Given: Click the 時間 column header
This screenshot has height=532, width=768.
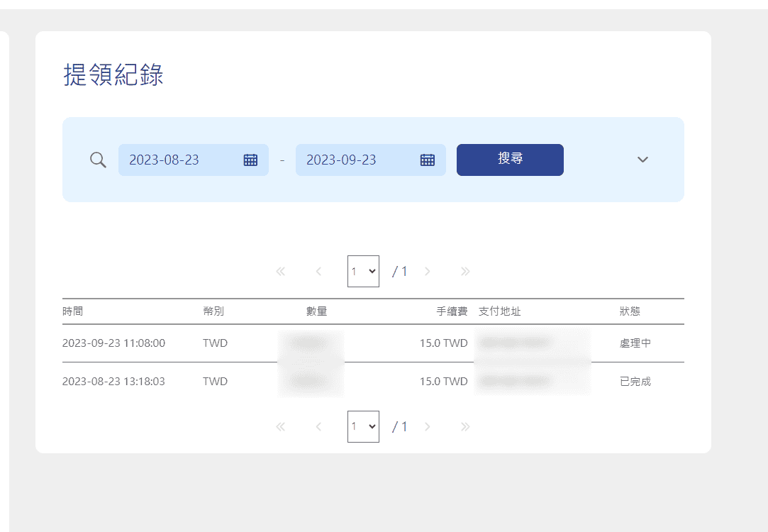Looking at the screenshot, I should point(72,311).
